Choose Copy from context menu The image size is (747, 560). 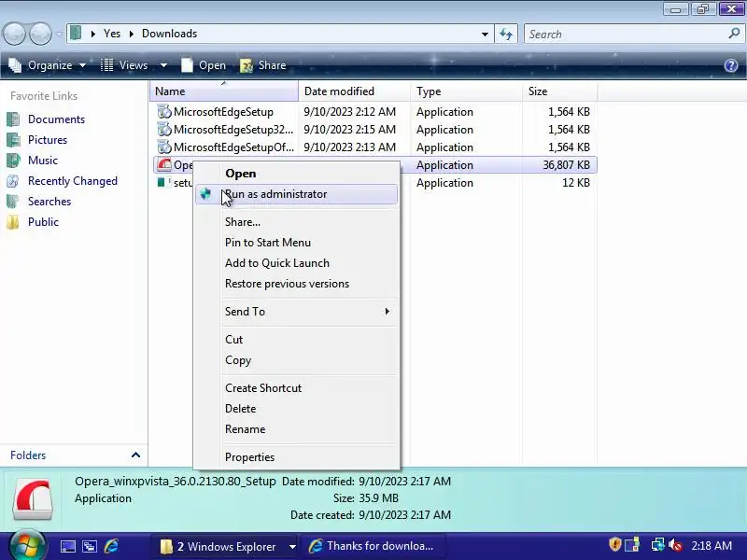[x=296, y=360]
